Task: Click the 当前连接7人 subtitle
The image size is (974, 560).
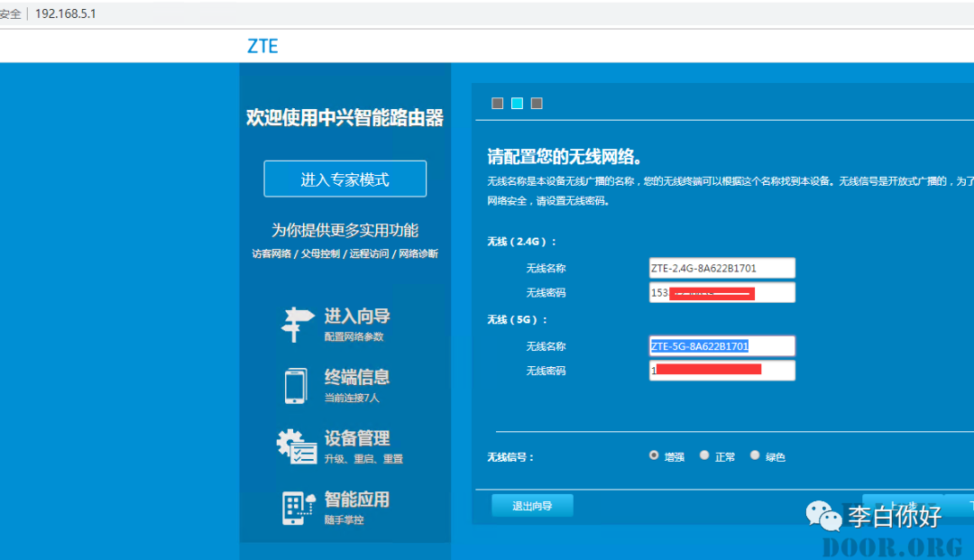Action: 352,398
